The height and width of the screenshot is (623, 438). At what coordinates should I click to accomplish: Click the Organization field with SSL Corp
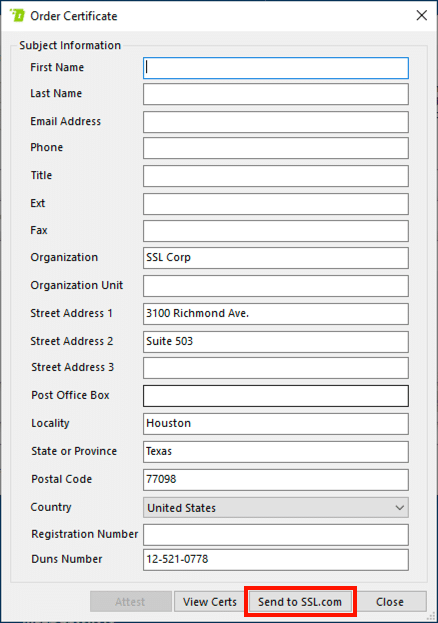(x=275, y=258)
